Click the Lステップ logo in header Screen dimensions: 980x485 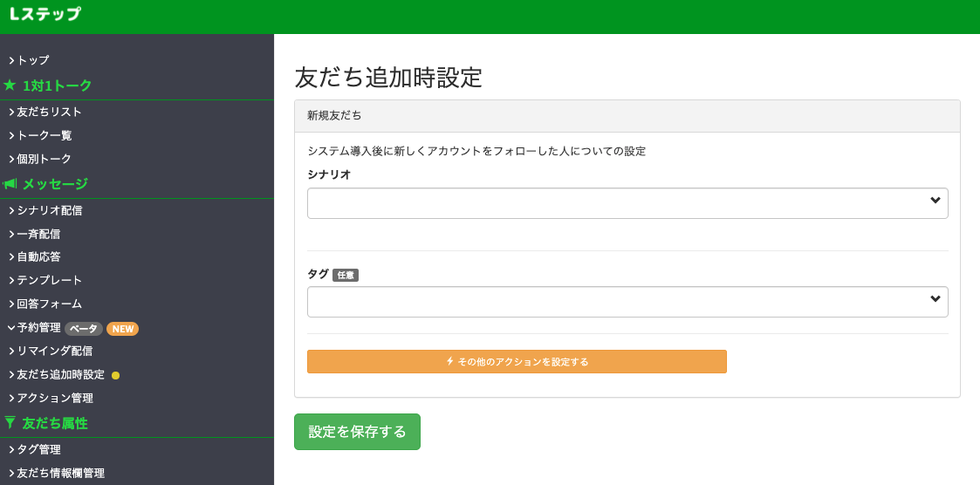[45, 14]
